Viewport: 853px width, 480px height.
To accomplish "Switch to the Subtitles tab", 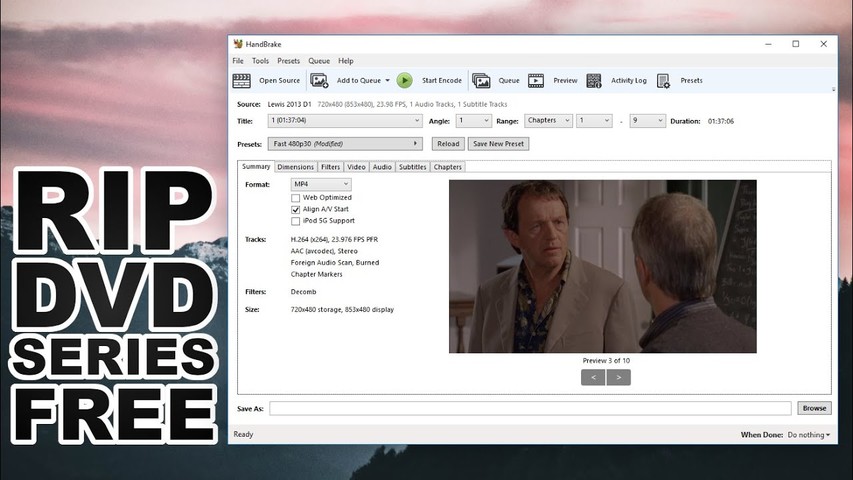I will (x=412, y=167).
